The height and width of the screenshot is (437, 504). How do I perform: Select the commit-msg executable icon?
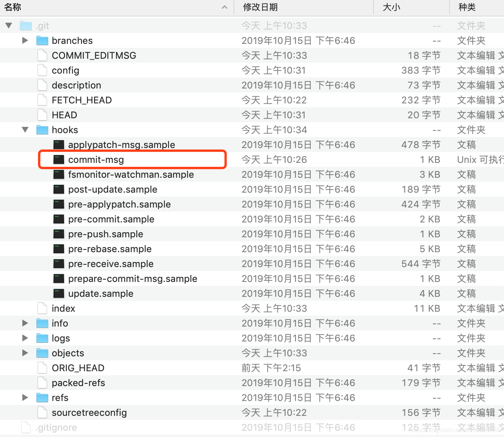pos(59,159)
